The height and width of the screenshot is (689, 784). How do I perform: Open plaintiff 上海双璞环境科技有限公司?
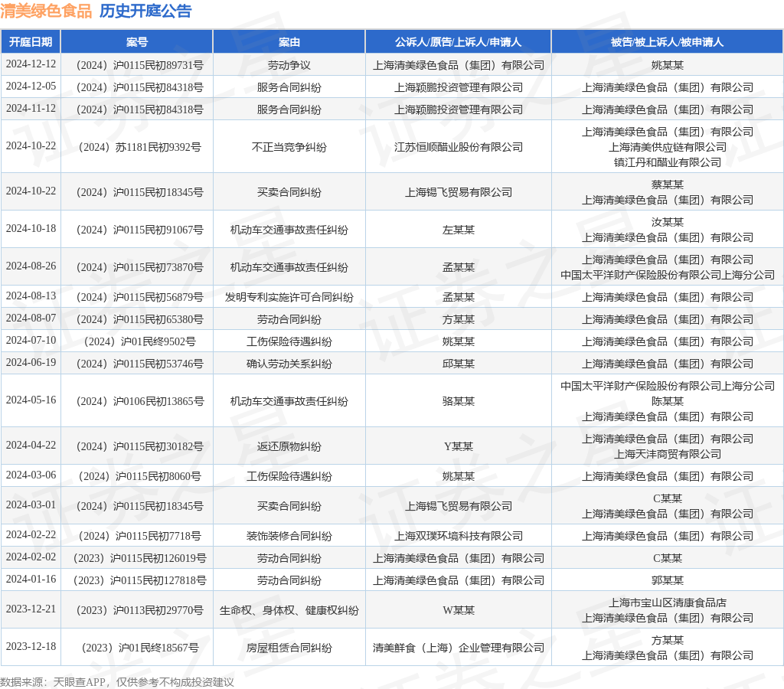coord(458,536)
